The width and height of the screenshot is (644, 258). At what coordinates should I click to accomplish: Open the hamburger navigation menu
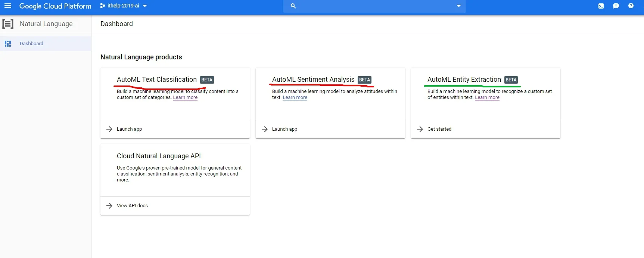[8, 6]
